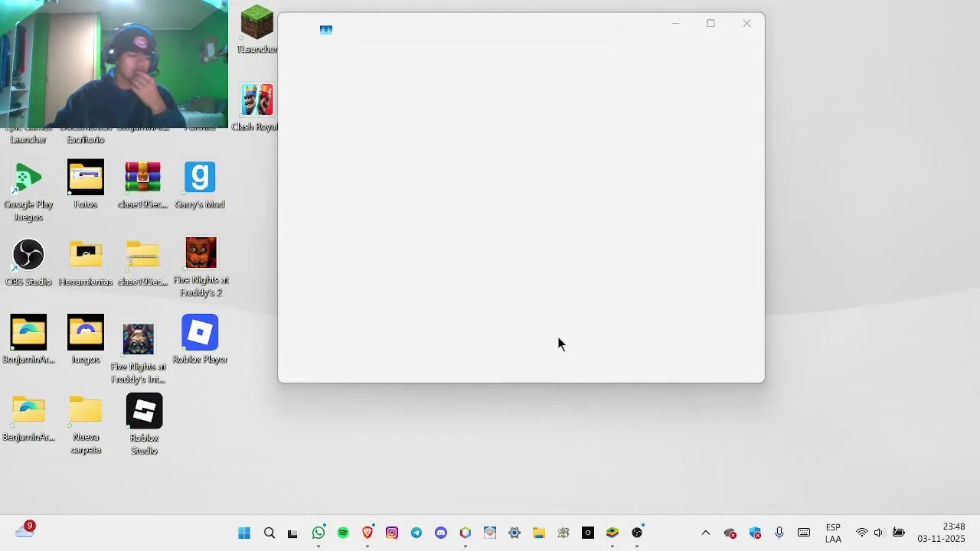The height and width of the screenshot is (551, 980).
Task: Open the TLauncher Minecraft desktop shortcut
Action: coord(256,29)
